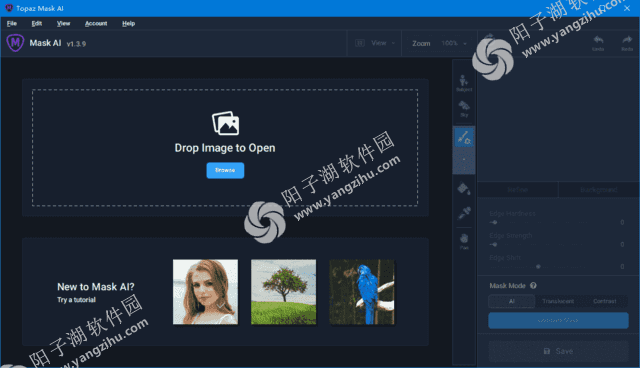Select the Brush compute tool
Screen dimensions: 640x368
pyautogui.click(x=464, y=137)
